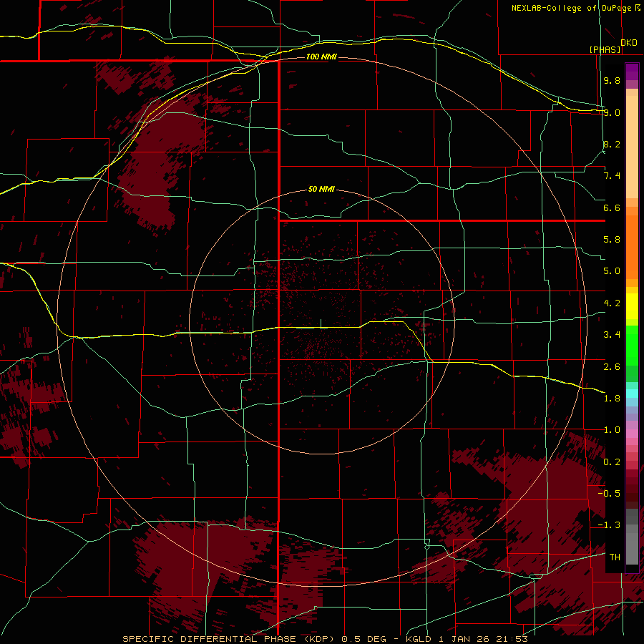Click the 9.0 scale value

pos(612,112)
